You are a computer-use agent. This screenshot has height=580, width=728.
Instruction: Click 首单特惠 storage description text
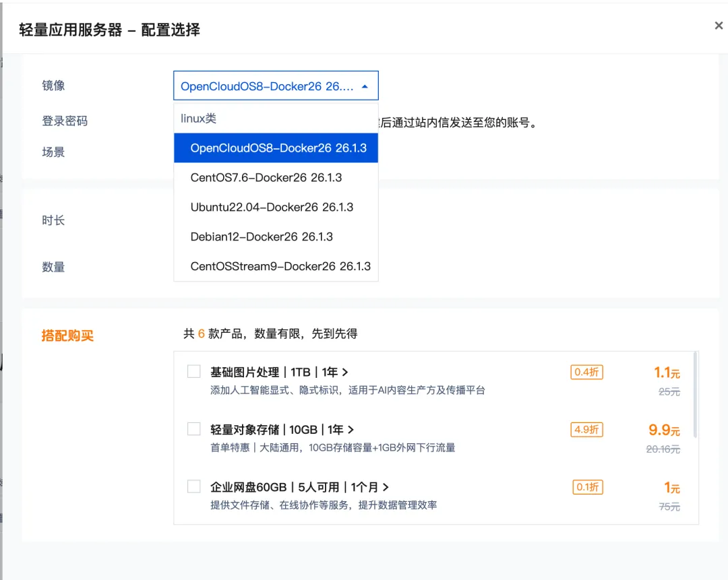click(332, 447)
